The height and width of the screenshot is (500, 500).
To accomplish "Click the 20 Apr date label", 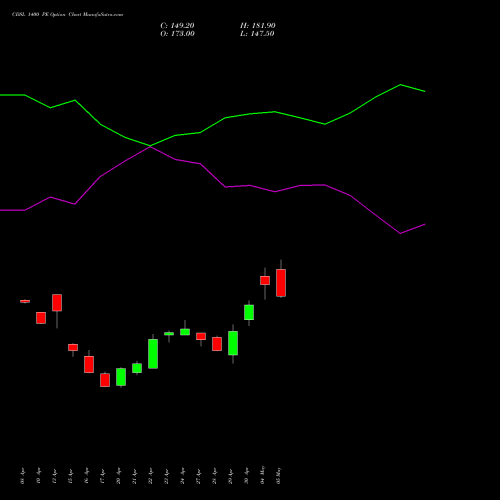I will tap(119, 476).
